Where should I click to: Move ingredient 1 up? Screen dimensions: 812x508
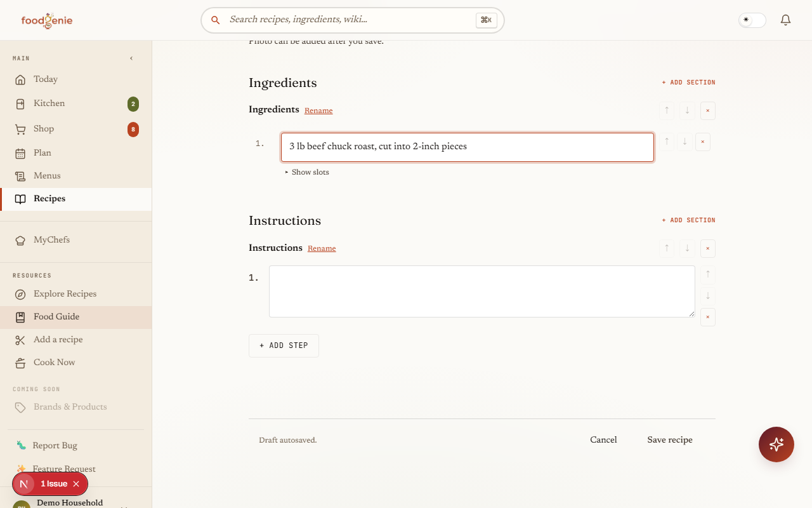point(667,142)
